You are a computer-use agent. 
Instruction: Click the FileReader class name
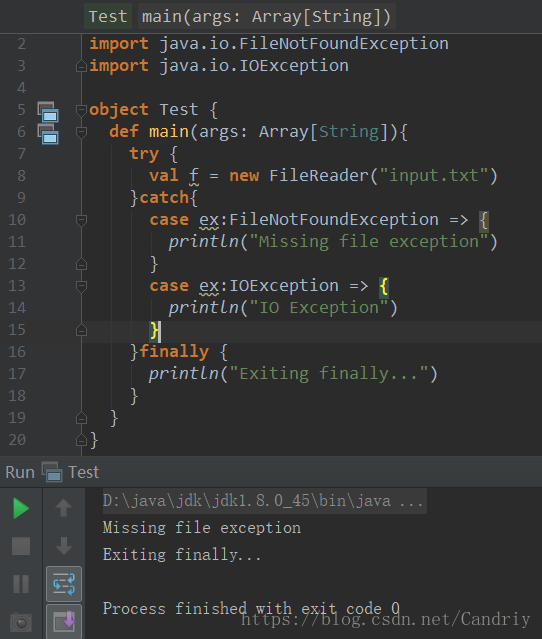point(319,176)
